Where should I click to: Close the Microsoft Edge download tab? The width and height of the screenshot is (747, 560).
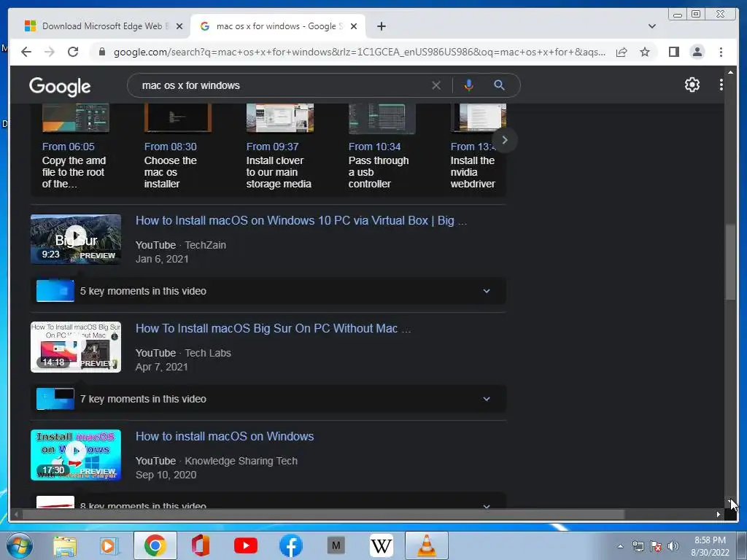[x=179, y=26]
